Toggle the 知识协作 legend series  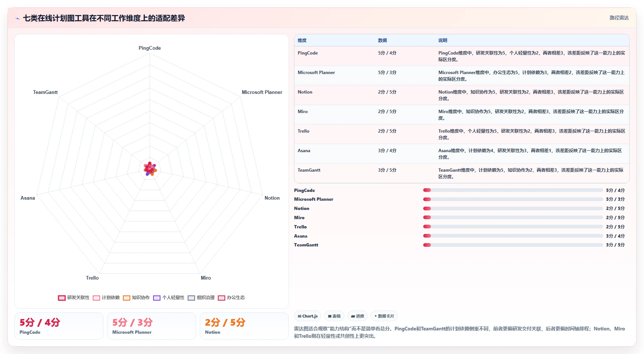(x=137, y=298)
